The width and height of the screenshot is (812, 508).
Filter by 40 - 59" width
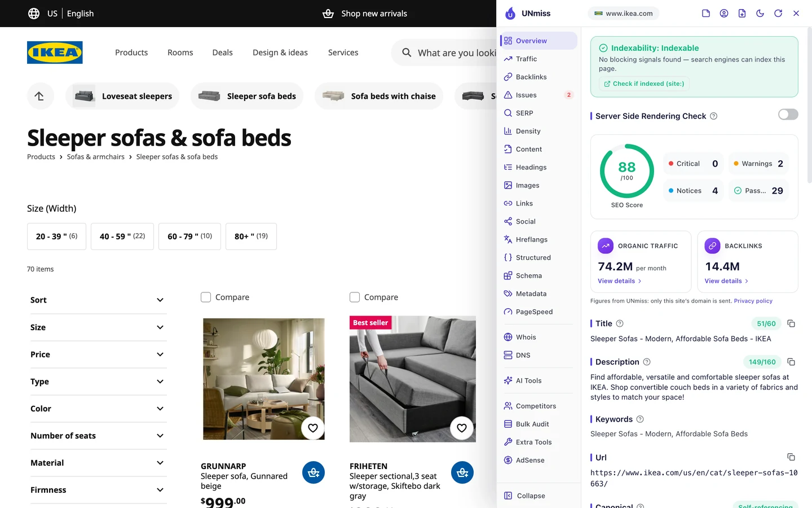[122, 237]
